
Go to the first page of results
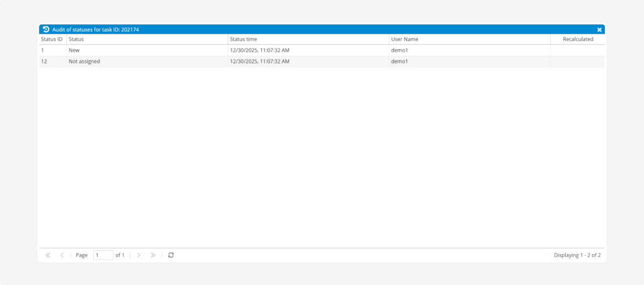point(48,255)
